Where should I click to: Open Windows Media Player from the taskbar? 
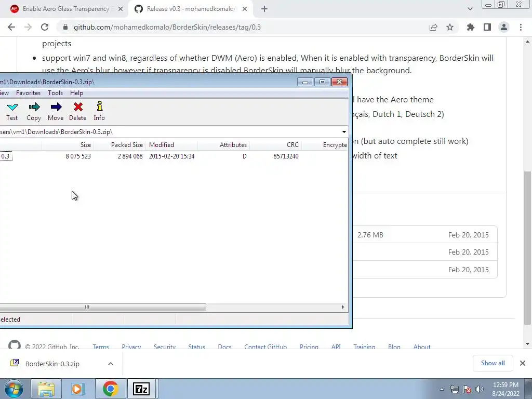(x=78, y=389)
